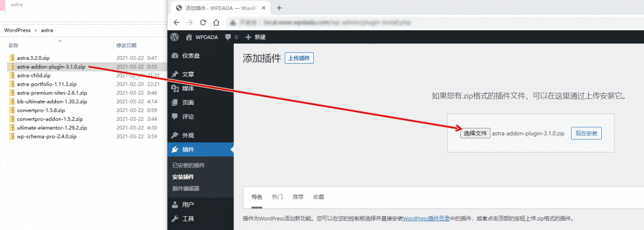Select ultimate-elementor-1.29.2.zip in Explorer
Viewport: 644px width, 230px height.
pyautogui.click(x=52, y=127)
